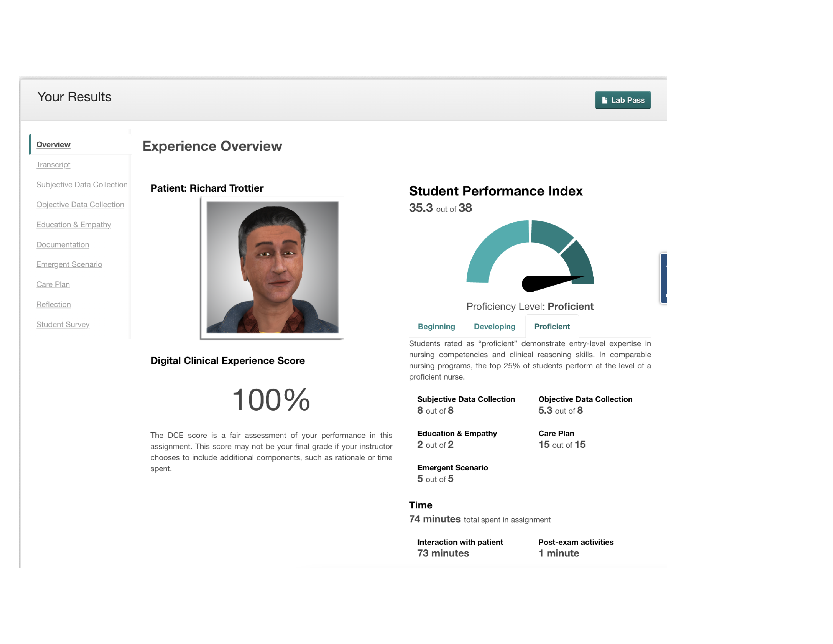The width and height of the screenshot is (833, 644).
Task: Go to Objective Data Collection
Action: (x=80, y=205)
